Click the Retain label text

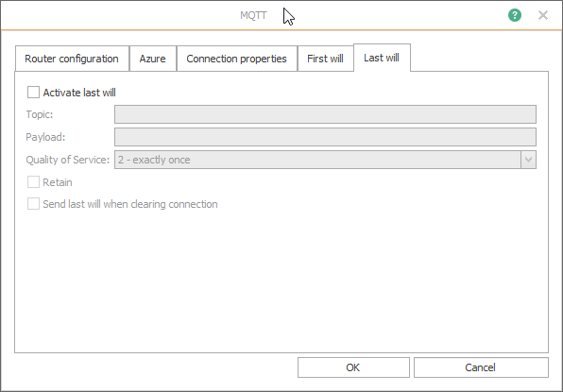click(x=58, y=182)
